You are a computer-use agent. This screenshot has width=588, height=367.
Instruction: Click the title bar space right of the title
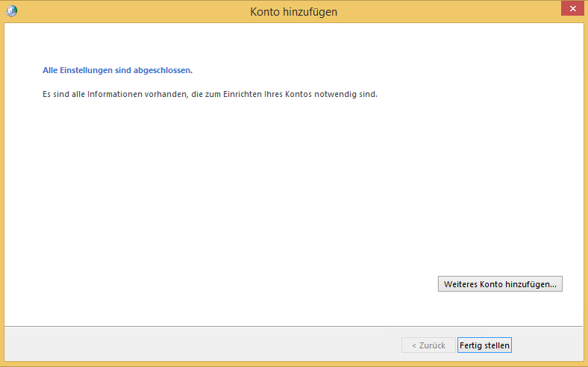(x=448, y=12)
